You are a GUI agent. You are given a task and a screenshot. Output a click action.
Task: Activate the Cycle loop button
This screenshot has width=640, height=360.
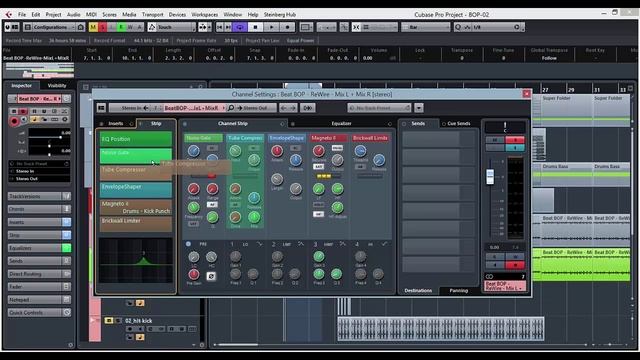240,27
